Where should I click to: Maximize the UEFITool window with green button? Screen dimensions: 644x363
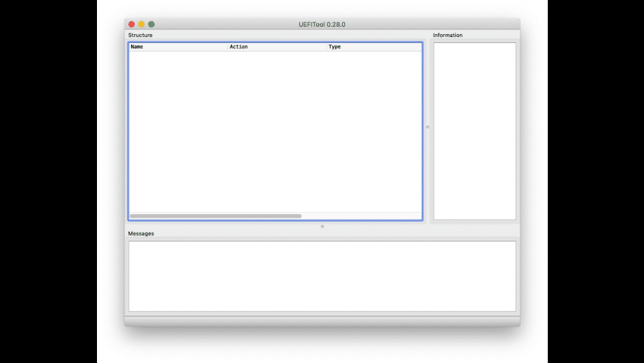151,24
